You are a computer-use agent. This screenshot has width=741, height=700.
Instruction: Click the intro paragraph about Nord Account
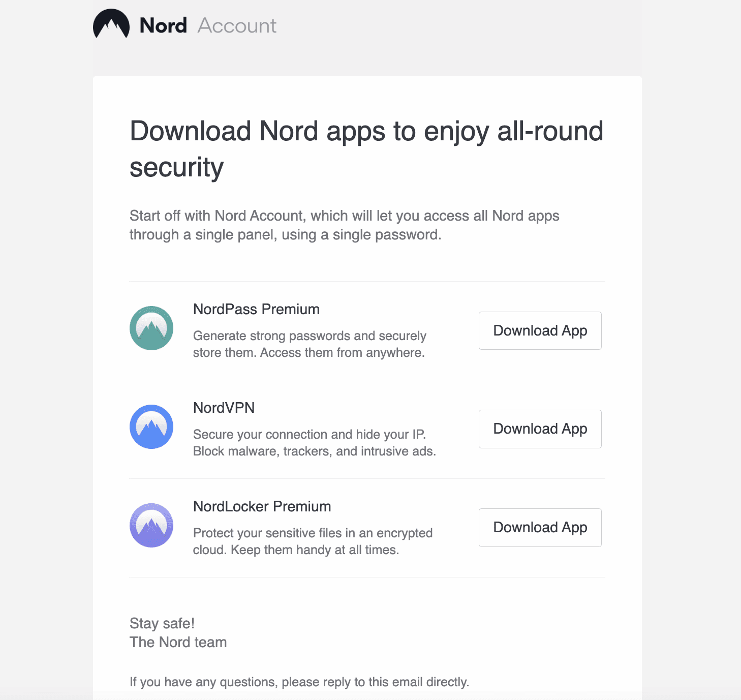345,225
